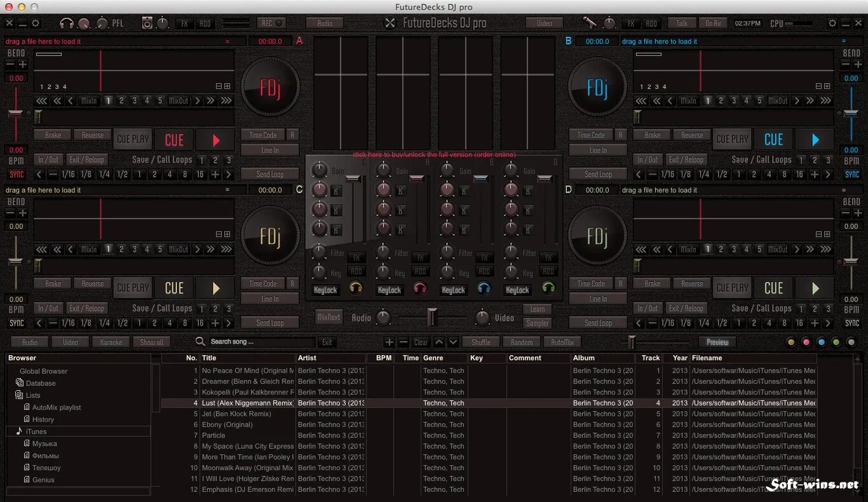Start playback on deck A
This screenshot has width=868, height=502.
215,140
